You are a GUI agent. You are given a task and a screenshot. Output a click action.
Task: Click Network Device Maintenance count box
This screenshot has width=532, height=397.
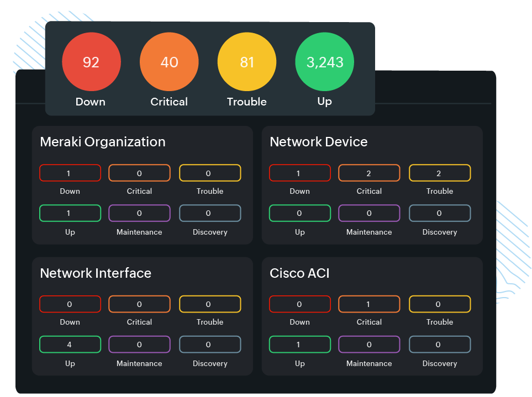pos(369,214)
